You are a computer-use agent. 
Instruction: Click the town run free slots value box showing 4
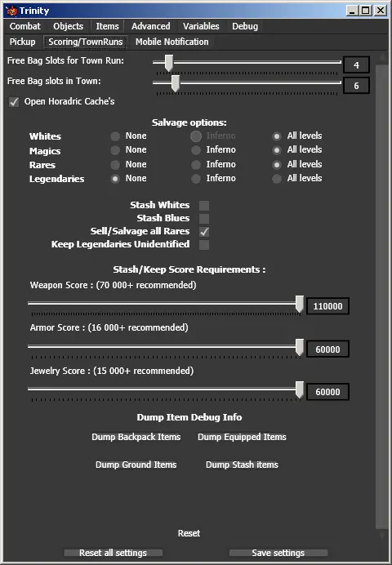click(x=356, y=65)
